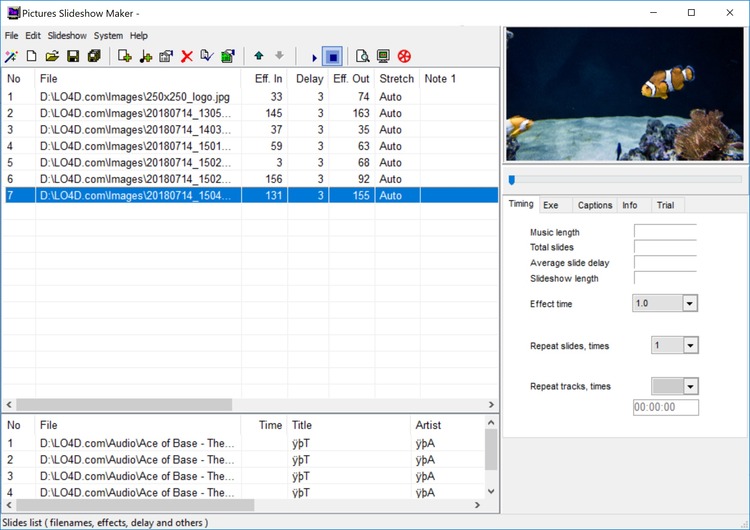Open the slideshow wizard wand icon
The image size is (750, 530).
11,56
